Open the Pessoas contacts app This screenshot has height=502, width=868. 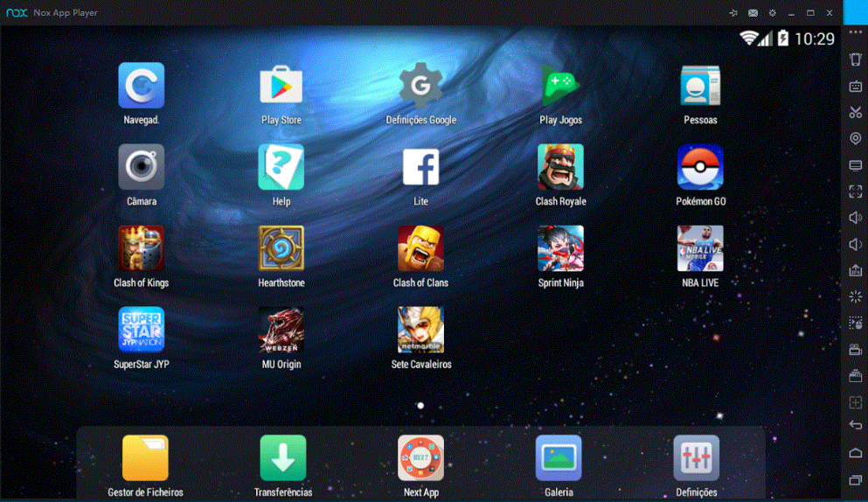[700, 86]
